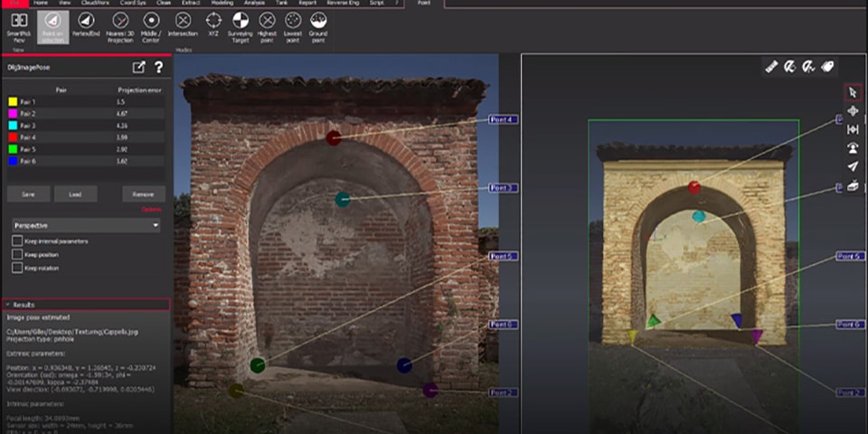The image size is (868, 434).
Task: Click projection error value 4.67
Action: [122, 114]
